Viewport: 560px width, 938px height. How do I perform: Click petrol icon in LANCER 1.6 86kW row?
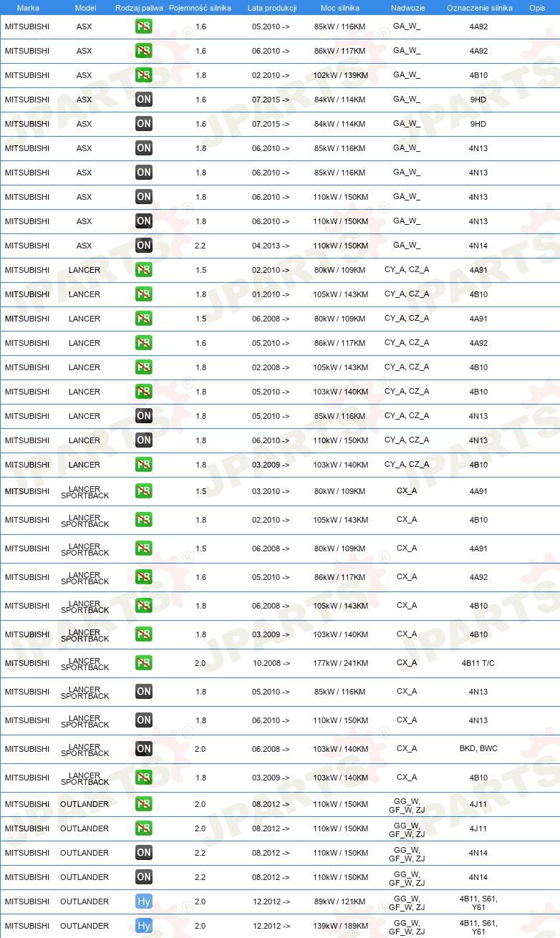point(144,343)
